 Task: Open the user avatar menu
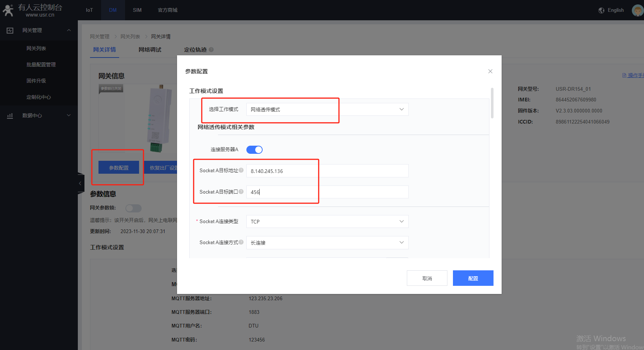click(637, 10)
